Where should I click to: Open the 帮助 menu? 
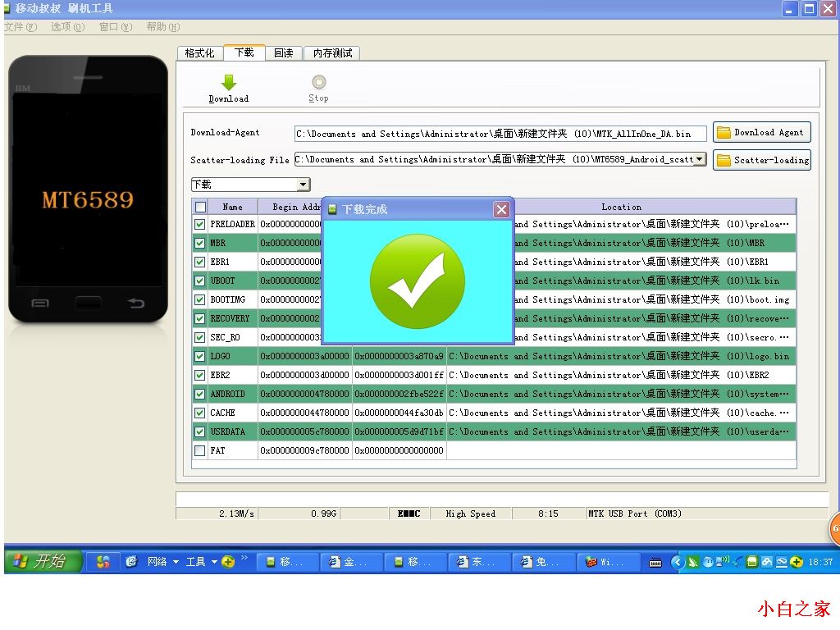[163, 27]
